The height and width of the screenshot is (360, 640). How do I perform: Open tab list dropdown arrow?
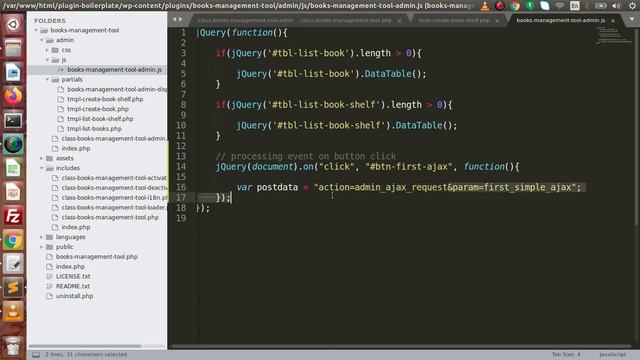tap(632, 19)
